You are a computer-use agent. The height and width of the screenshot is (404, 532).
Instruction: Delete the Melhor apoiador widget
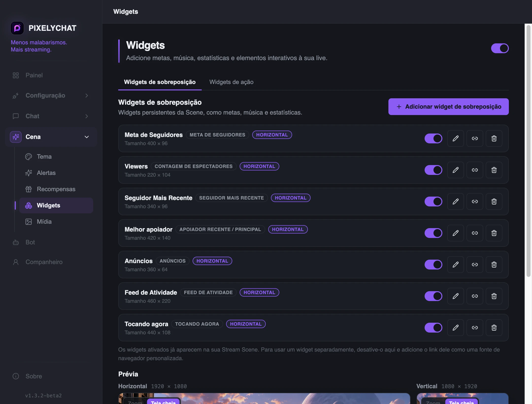pyautogui.click(x=494, y=233)
